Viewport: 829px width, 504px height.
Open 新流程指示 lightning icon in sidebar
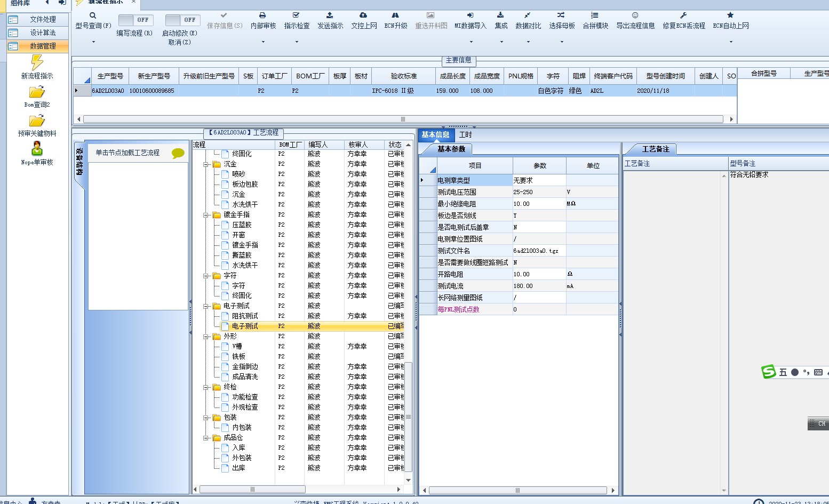37,62
